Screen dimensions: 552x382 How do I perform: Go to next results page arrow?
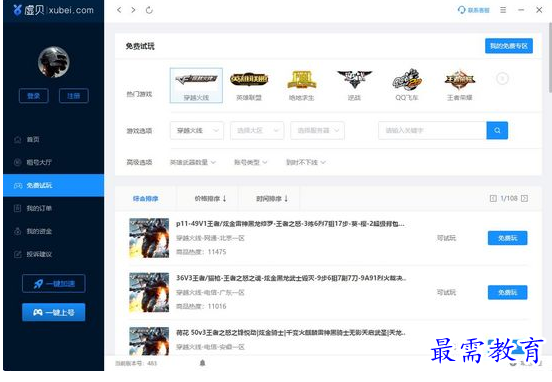[524, 199]
